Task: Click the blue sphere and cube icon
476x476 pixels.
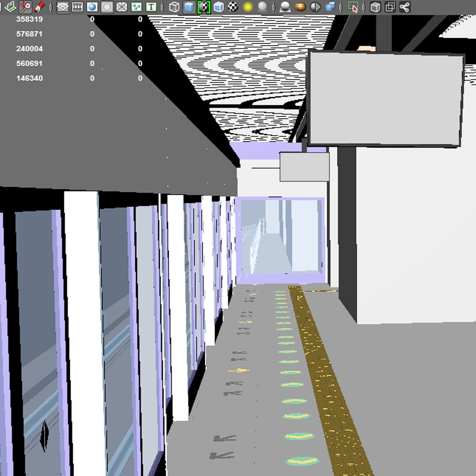Action: [330, 7]
